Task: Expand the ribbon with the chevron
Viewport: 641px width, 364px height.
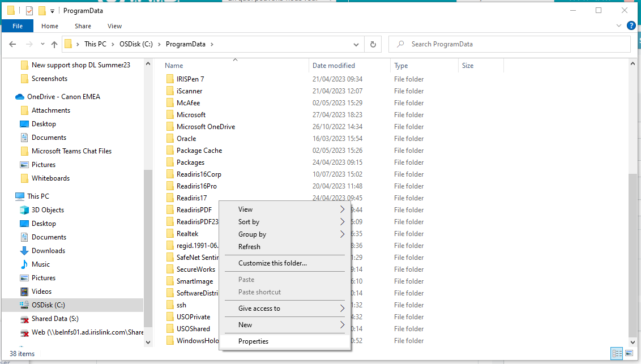Action: (x=618, y=26)
